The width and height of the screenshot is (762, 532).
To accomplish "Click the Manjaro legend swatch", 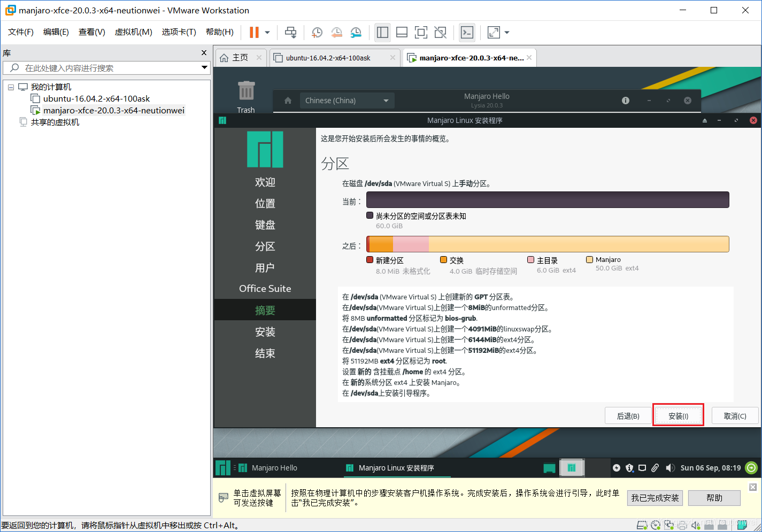I will click(x=589, y=260).
